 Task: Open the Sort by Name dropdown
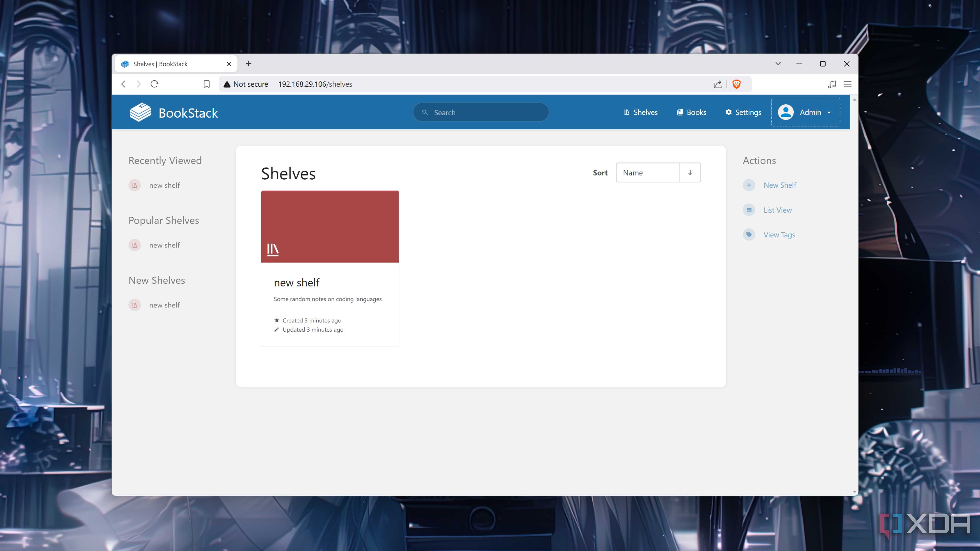648,173
